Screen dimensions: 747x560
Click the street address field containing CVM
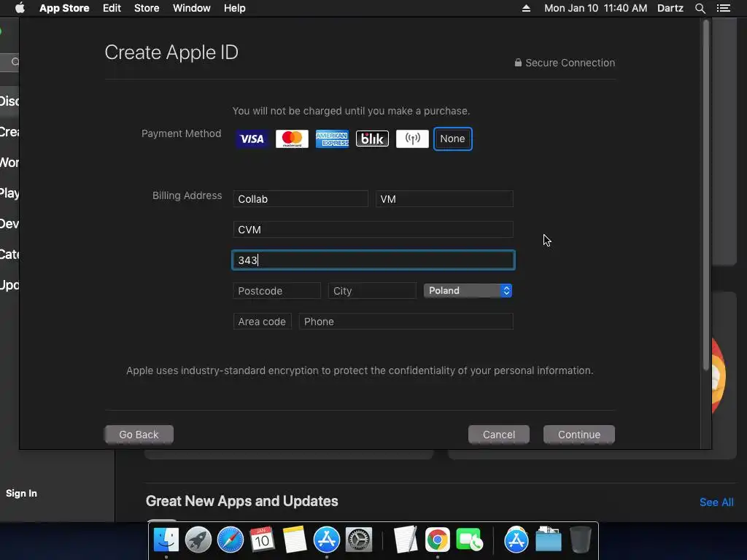click(x=373, y=230)
